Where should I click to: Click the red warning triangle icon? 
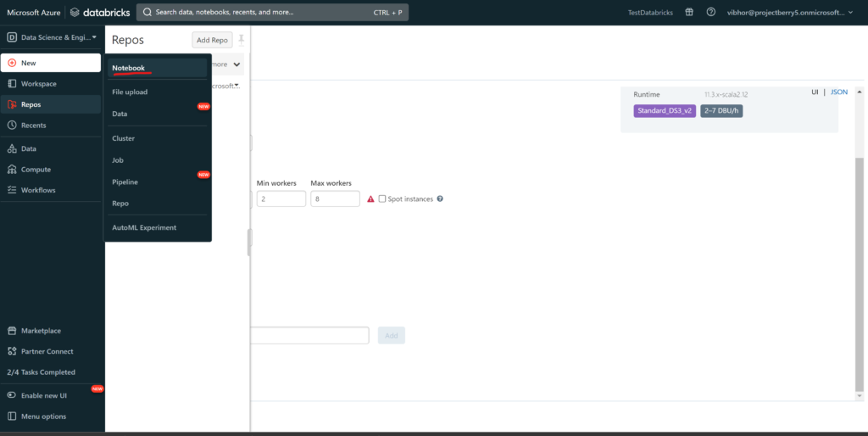tap(371, 198)
